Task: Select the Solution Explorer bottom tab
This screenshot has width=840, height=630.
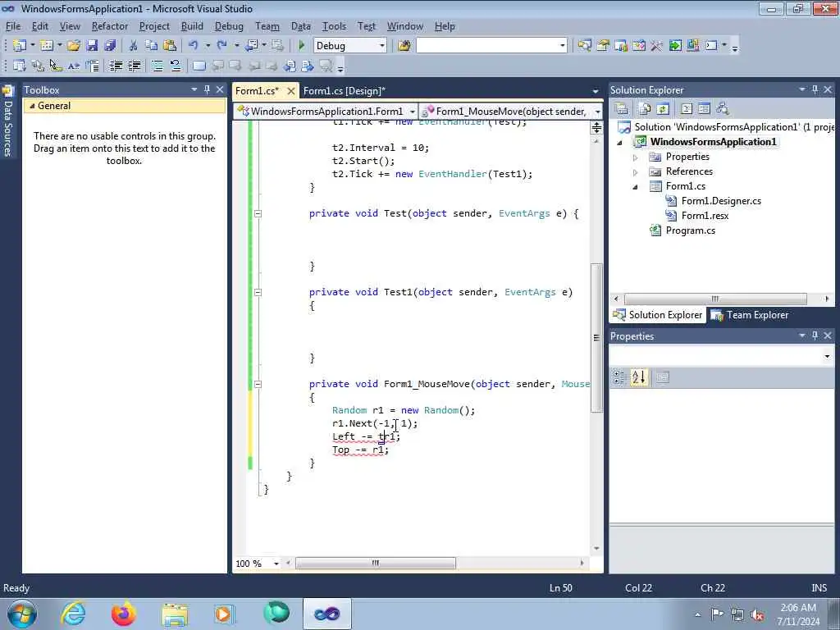Action: coord(658,315)
